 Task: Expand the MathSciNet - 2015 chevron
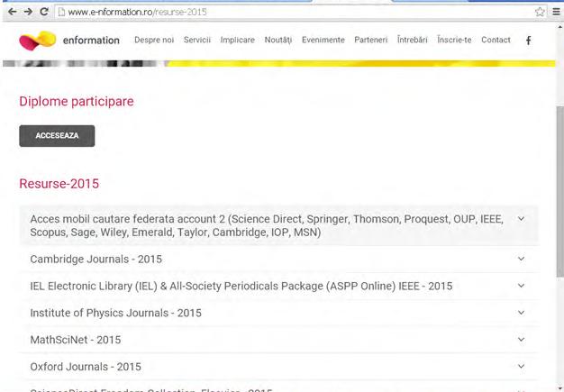click(x=521, y=340)
